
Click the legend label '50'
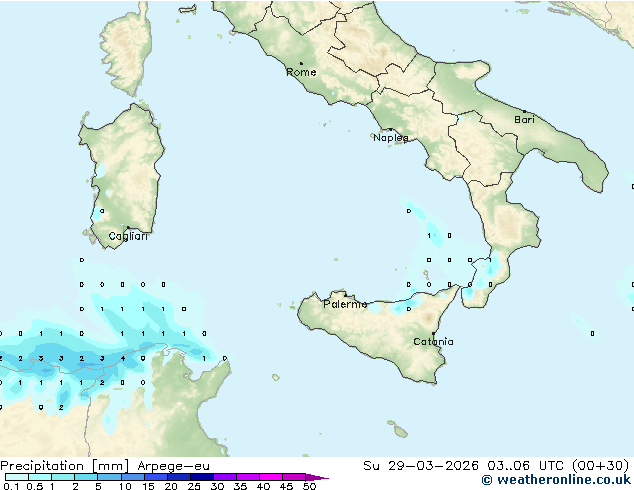coord(309,486)
